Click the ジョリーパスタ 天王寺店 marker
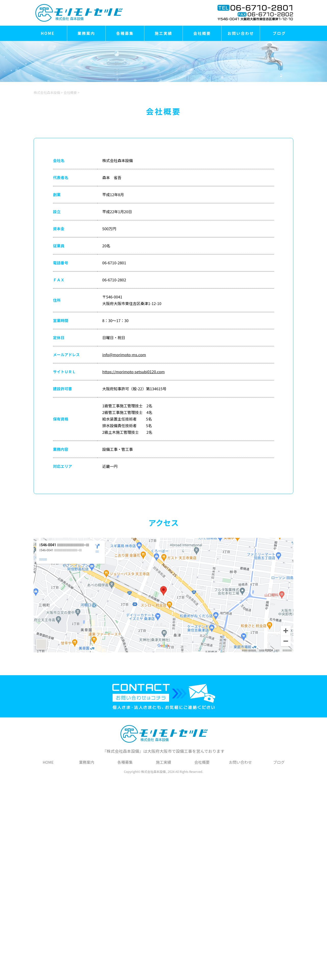The width and height of the screenshot is (327, 980). point(106,573)
